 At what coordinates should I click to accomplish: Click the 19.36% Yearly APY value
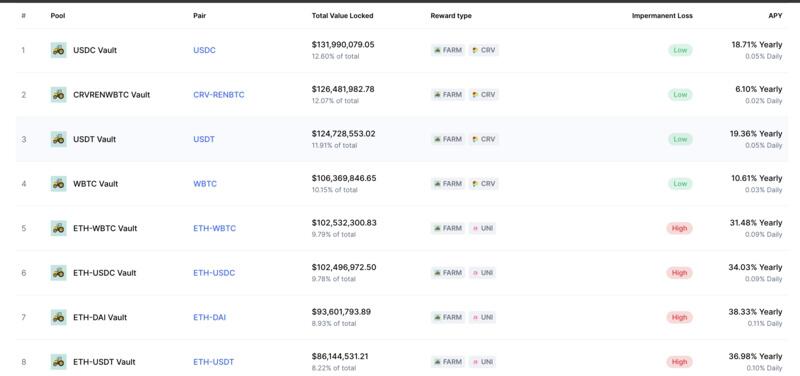tap(756, 133)
